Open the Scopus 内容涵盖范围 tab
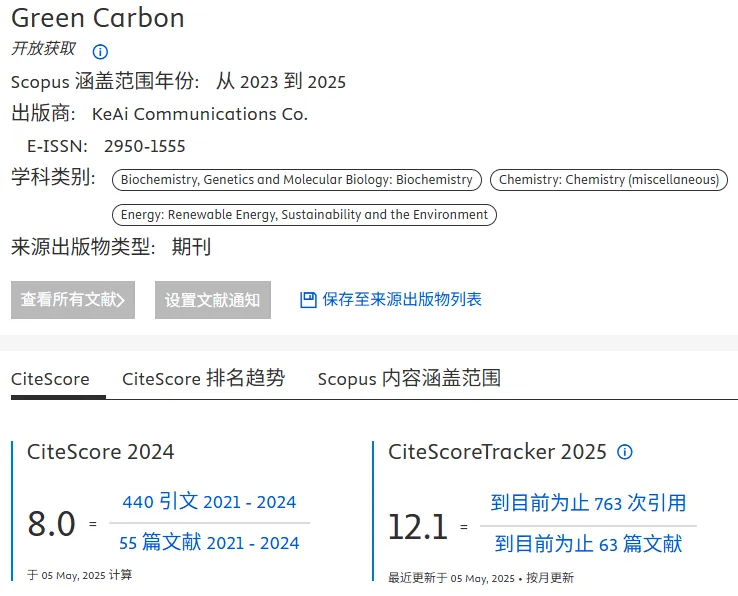Viewport: 738px width, 596px height. [x=409, y=379]
